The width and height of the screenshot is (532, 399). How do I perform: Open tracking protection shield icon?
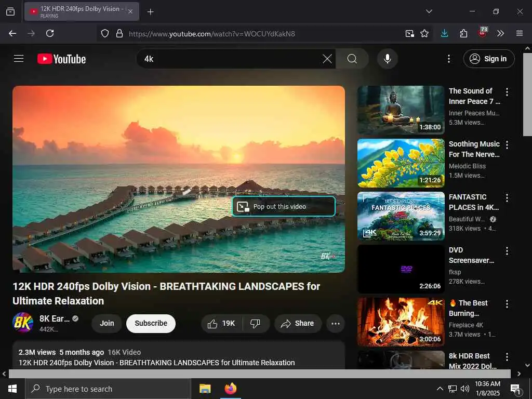[105, 33]
